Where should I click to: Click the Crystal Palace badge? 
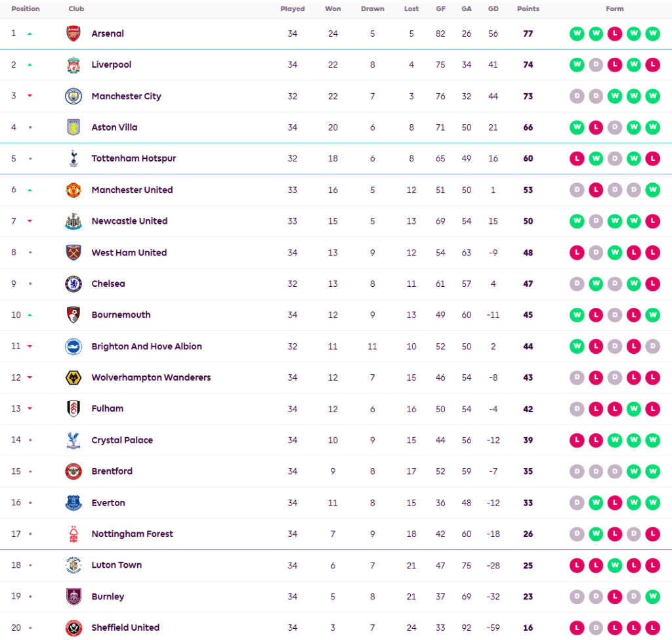click(73, 440)
